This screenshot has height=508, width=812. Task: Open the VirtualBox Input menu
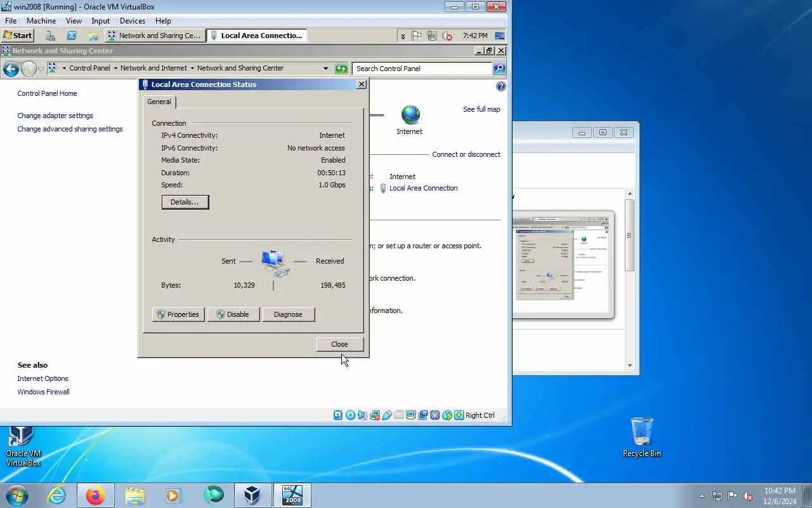100,21
